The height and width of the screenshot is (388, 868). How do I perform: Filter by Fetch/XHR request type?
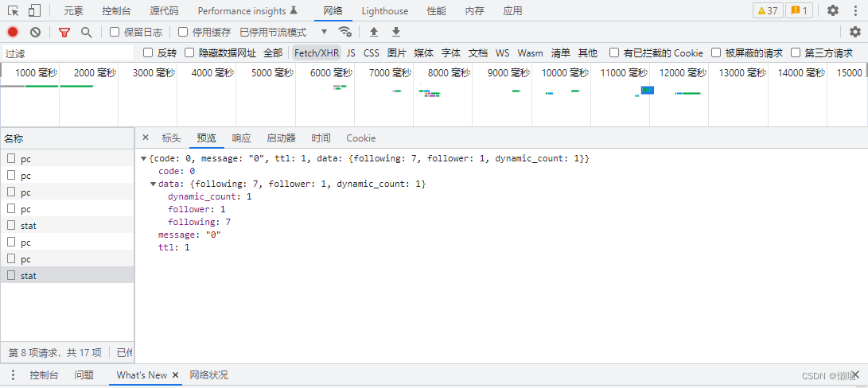pos(316,52)
